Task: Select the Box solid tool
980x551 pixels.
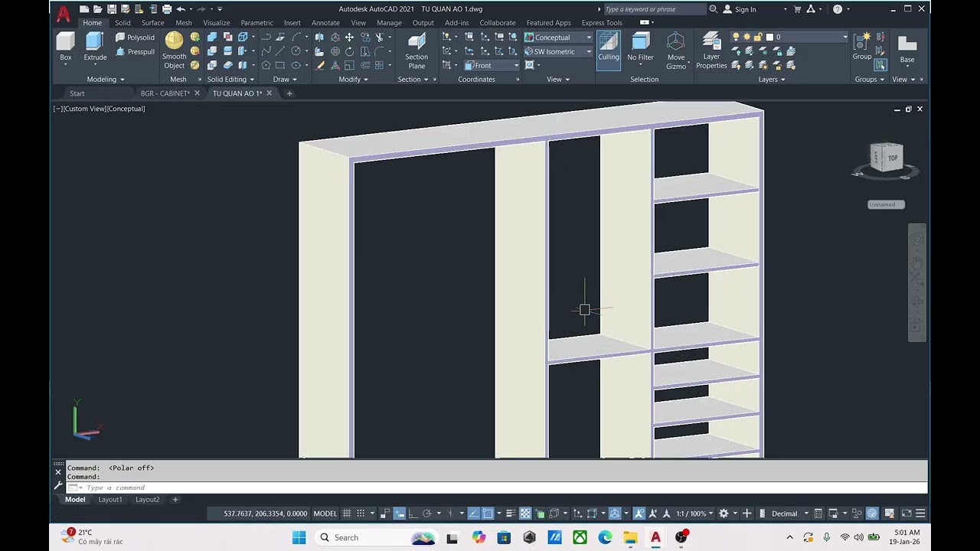Action: pos(66,47)
